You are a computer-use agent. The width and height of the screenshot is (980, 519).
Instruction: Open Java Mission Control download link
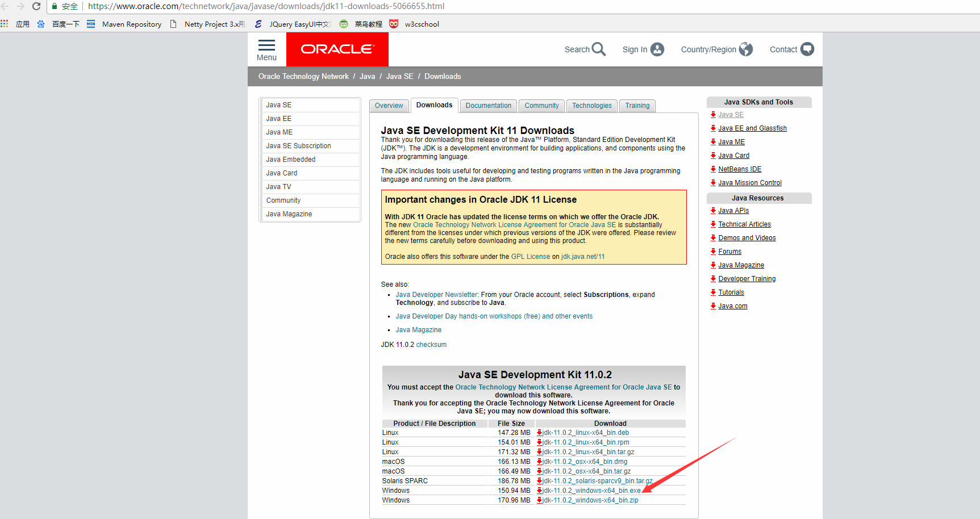click(x=750, y=182)
